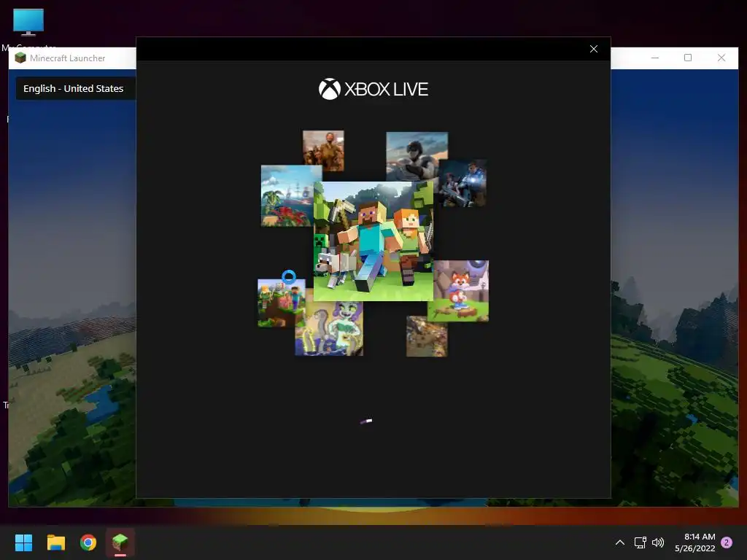Show hidden system tray icons
The height and width of the screenshot is (560, 747).
click(620, 542)
